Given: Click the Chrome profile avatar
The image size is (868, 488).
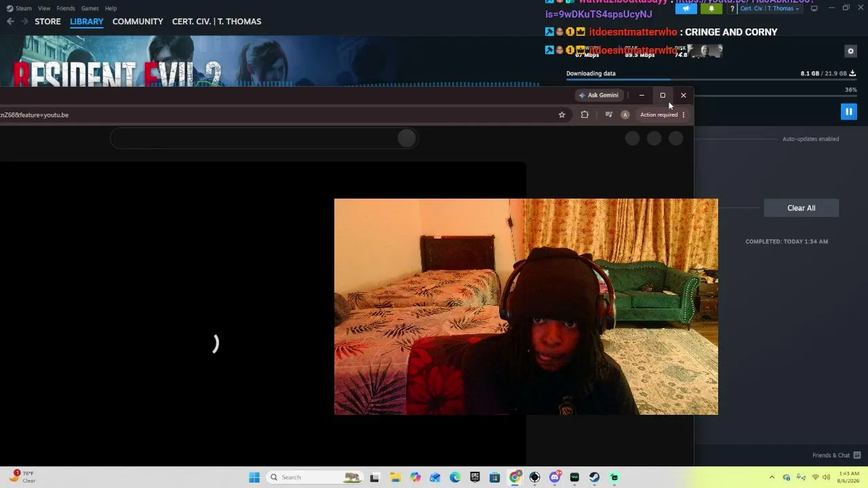Looking at the screenshot, I should click(625, 115).
